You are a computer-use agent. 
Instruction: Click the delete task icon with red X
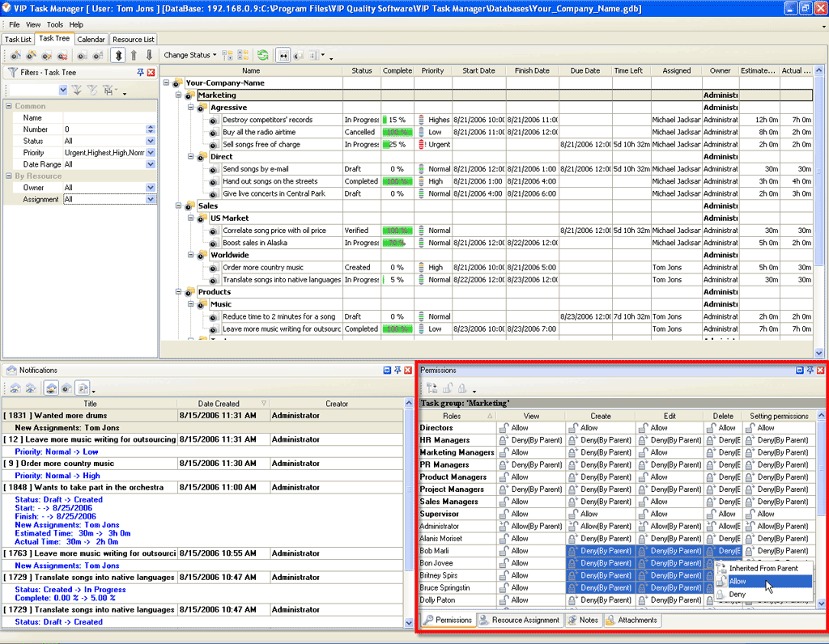coord(63,56)
